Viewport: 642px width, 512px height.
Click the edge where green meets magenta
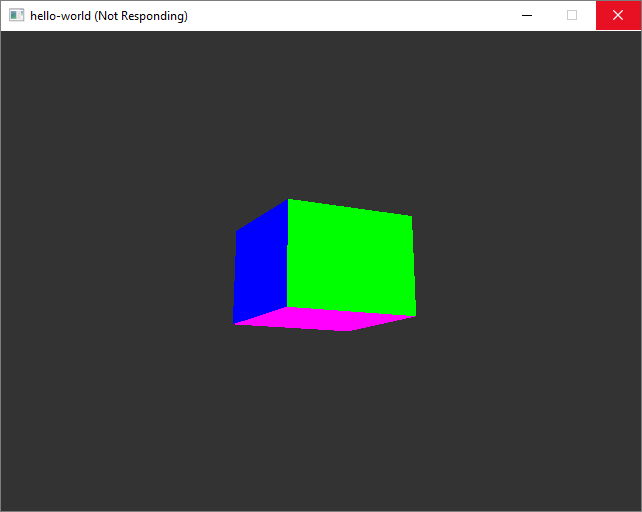350,311
